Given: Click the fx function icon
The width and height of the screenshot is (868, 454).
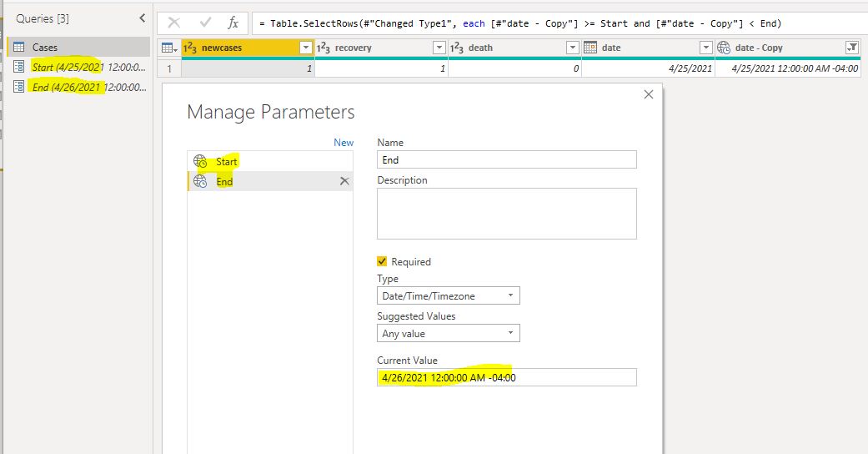Looking at the screenshot, I should coord(233,23).
